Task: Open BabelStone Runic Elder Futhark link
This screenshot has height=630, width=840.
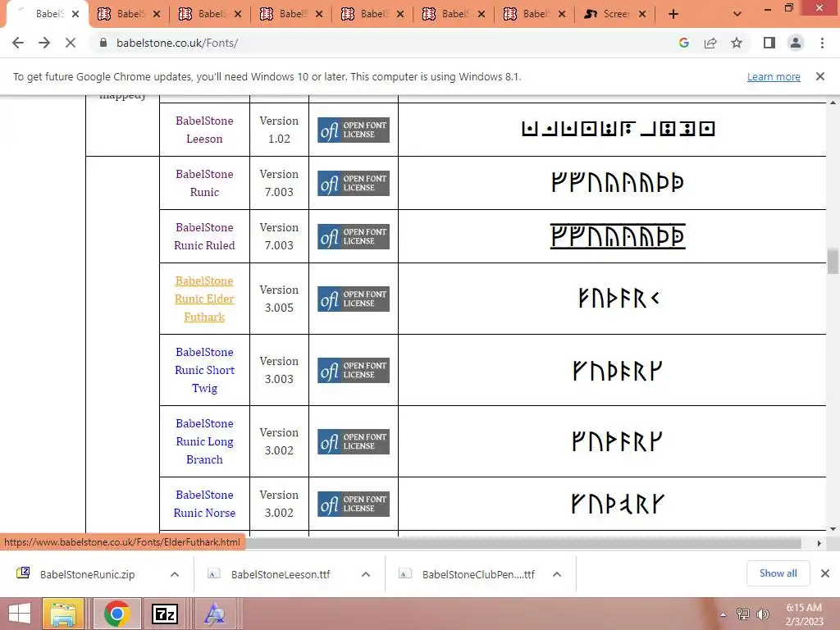Action: (204, 299)
